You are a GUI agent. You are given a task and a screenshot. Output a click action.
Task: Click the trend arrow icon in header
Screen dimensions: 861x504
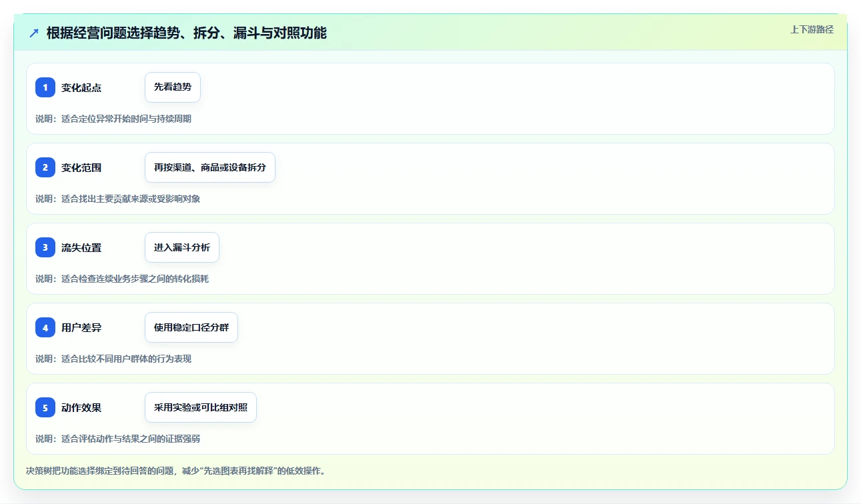tap(34, 33)
